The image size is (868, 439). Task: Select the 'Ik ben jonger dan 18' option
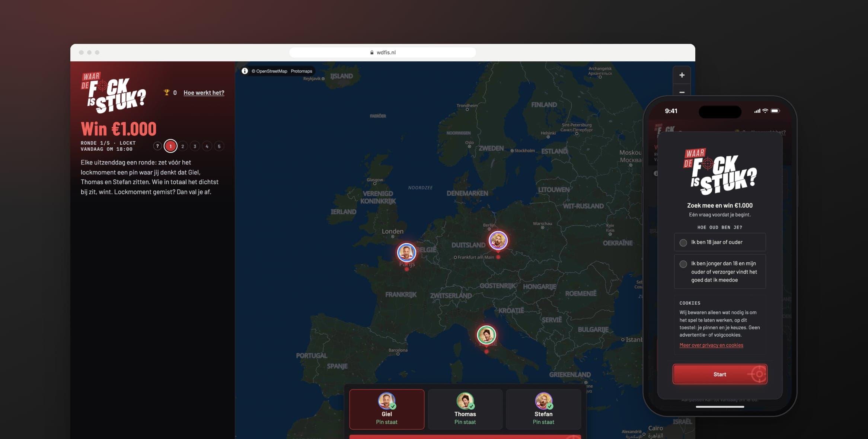[720, 272]
